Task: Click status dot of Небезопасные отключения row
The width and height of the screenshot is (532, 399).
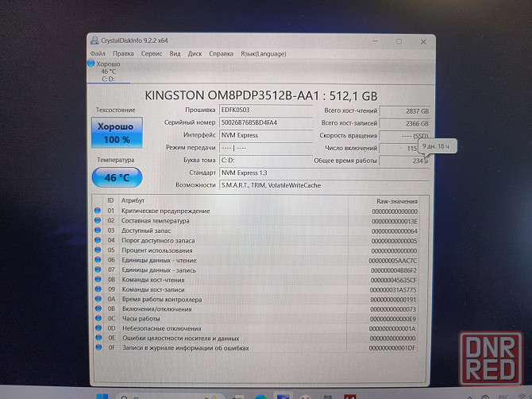Action: (x=98, y=328)
